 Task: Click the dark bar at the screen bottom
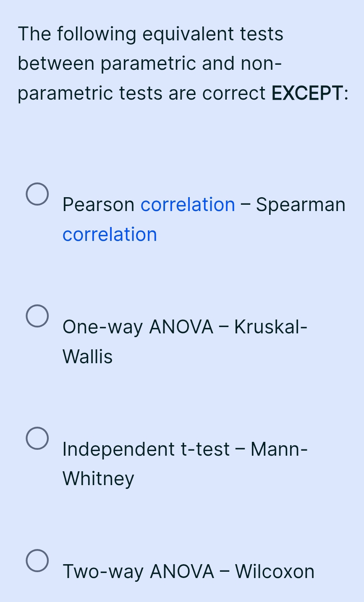(x=182, y=599)
